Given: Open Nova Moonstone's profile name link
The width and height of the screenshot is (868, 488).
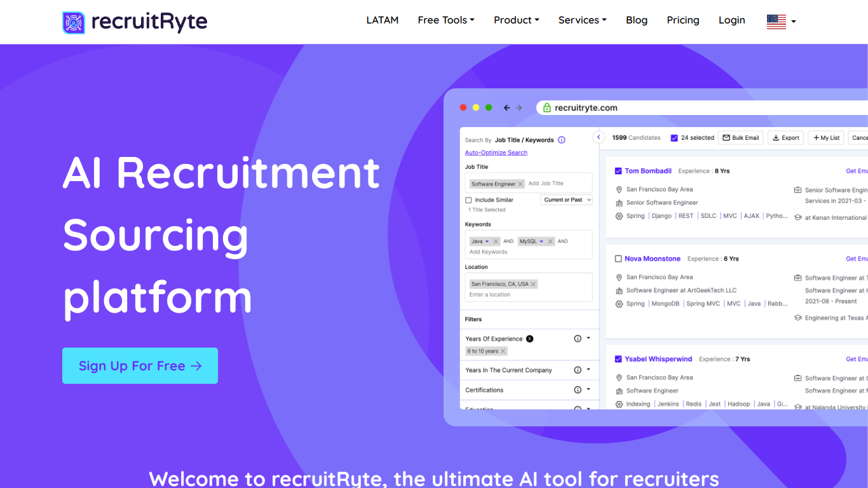Looking at the screenshot, I should click(653, 259).
